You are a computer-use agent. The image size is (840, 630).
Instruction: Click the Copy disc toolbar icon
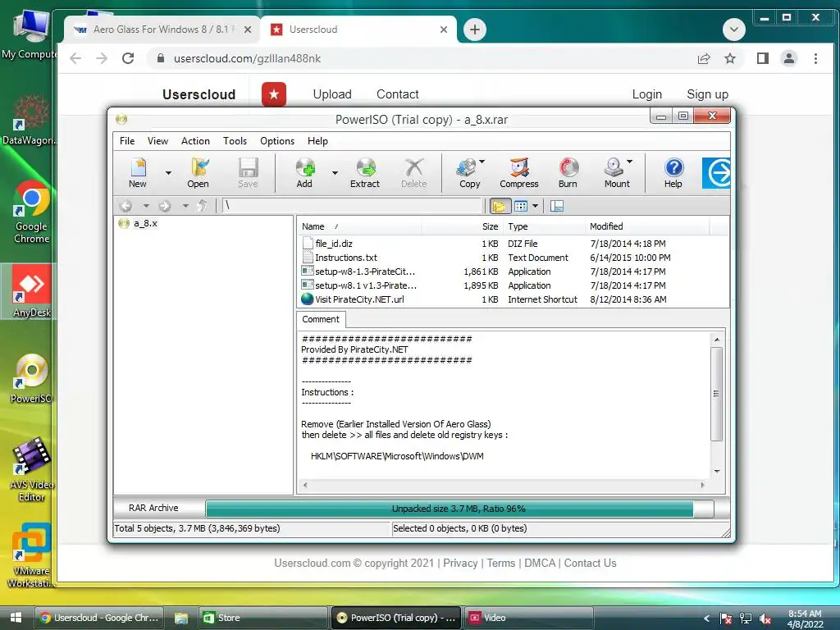(468, 173)
